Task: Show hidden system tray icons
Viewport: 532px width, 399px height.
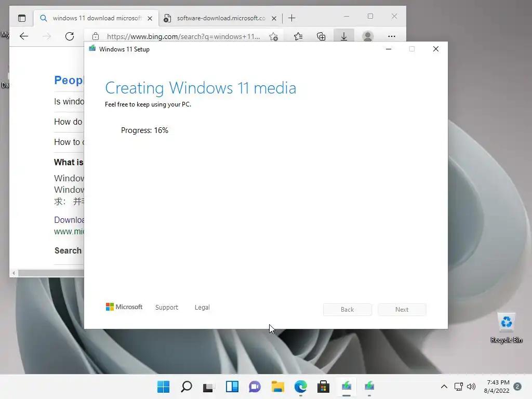Action: tap(444, 387)
